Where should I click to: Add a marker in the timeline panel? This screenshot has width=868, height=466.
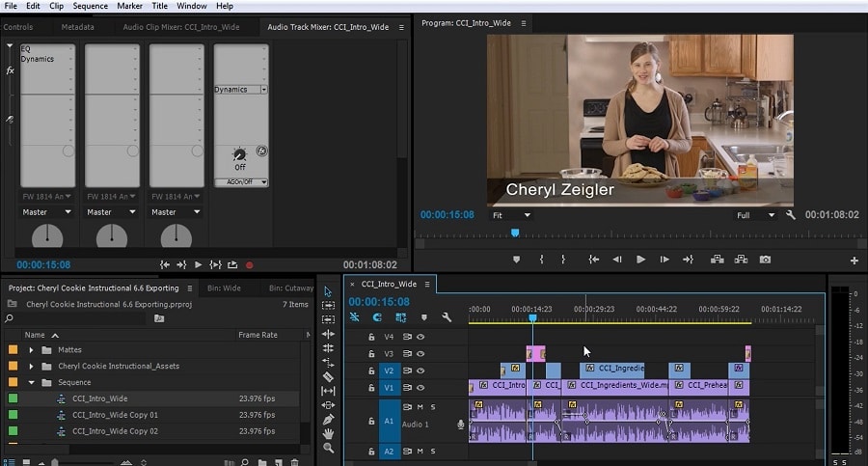pyautogui.click(x=424, y=317)
